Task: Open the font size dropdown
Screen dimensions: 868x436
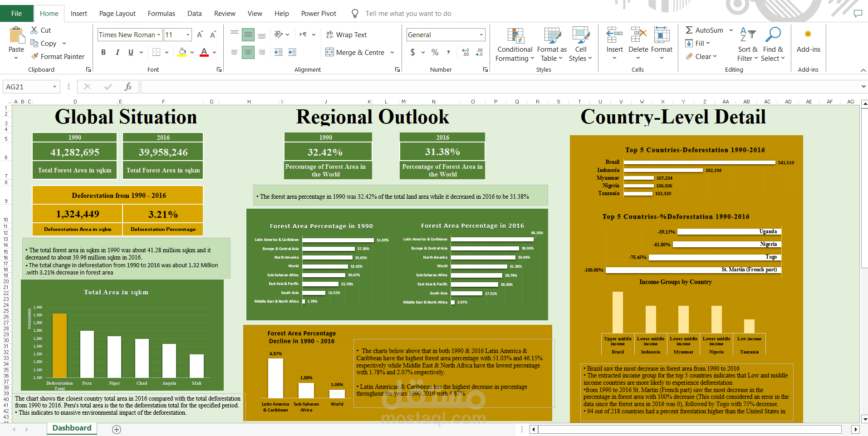Action: point(188,34)
